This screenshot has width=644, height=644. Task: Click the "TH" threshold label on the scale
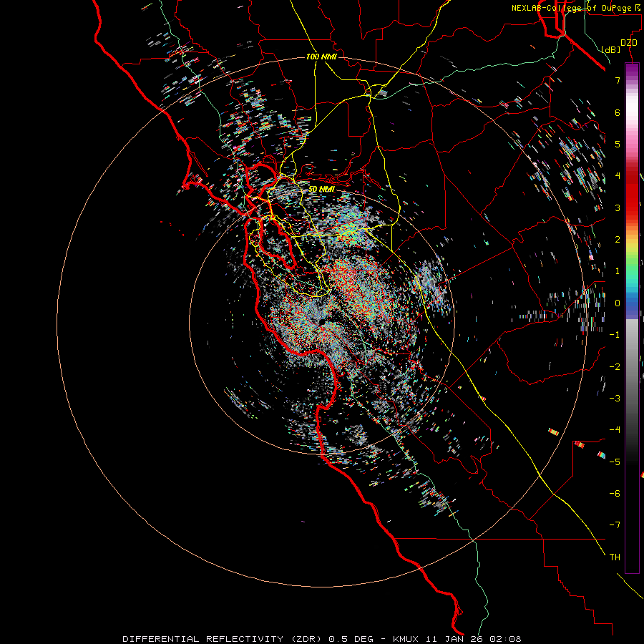coord(615,557)
